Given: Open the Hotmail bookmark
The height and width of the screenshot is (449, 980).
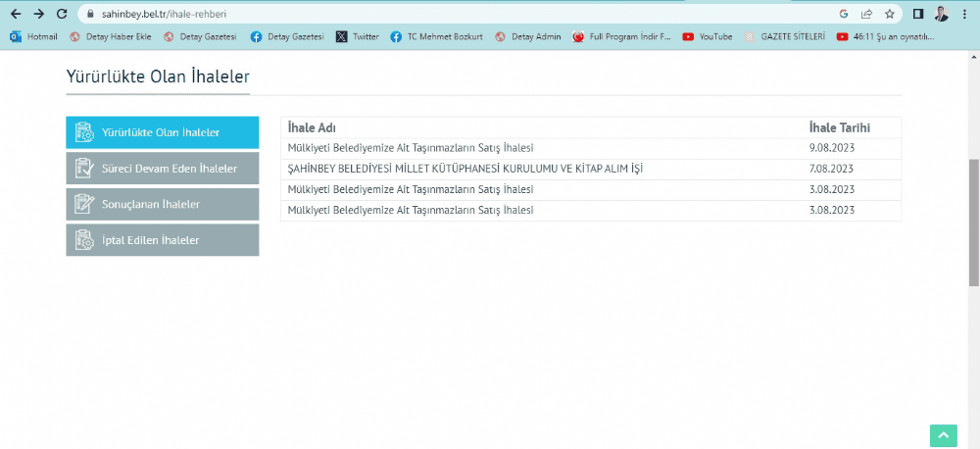Looking at the screenshot, I should (34, 37).
